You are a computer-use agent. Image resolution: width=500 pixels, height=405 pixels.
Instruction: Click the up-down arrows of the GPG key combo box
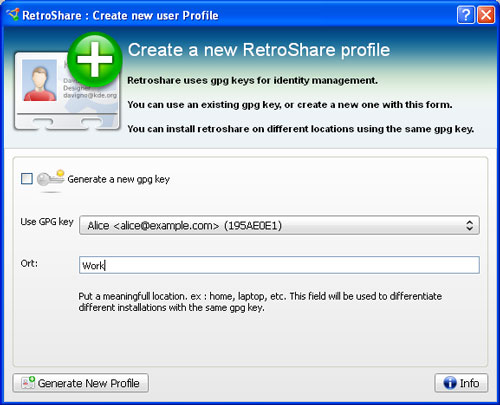click(469, 225)
